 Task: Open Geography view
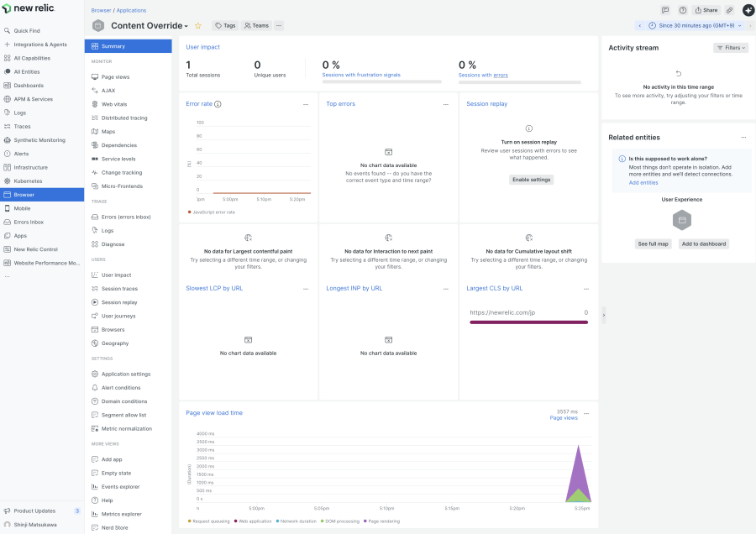tap(115, 343)
